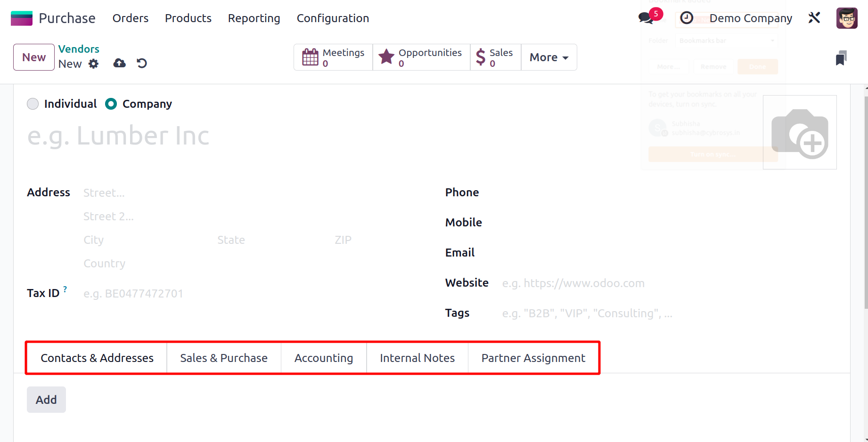Open the Vendors breadcrumb link
The height and width of the screenshot is (442, 868).
(x=79, y=49)
